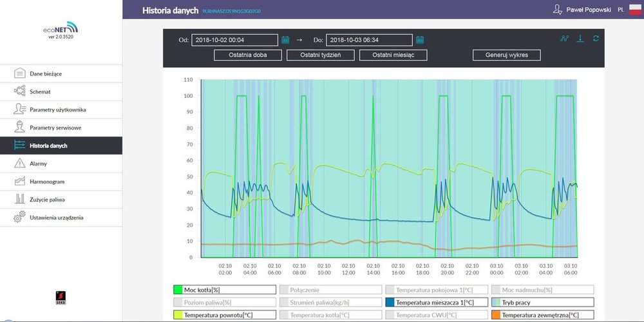Open the 'Od' start date calendar picker
This screenshot has width=644, height=322.
pyautogui.click(x=285, y=40)
